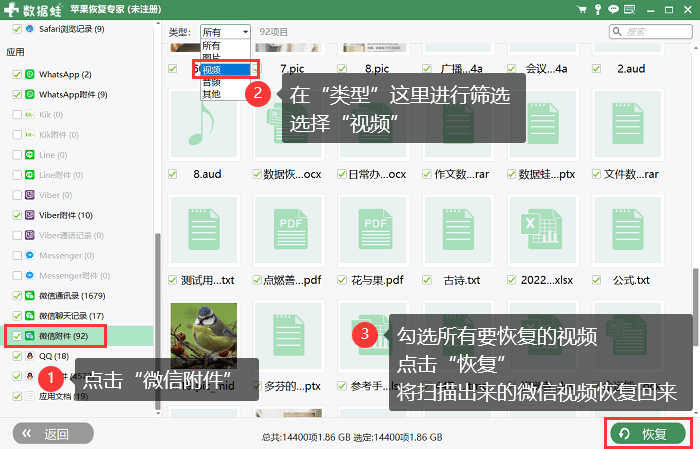700x449 pixels.
Task: Click the file list vertical scrollbar
Action: point(696,307)
